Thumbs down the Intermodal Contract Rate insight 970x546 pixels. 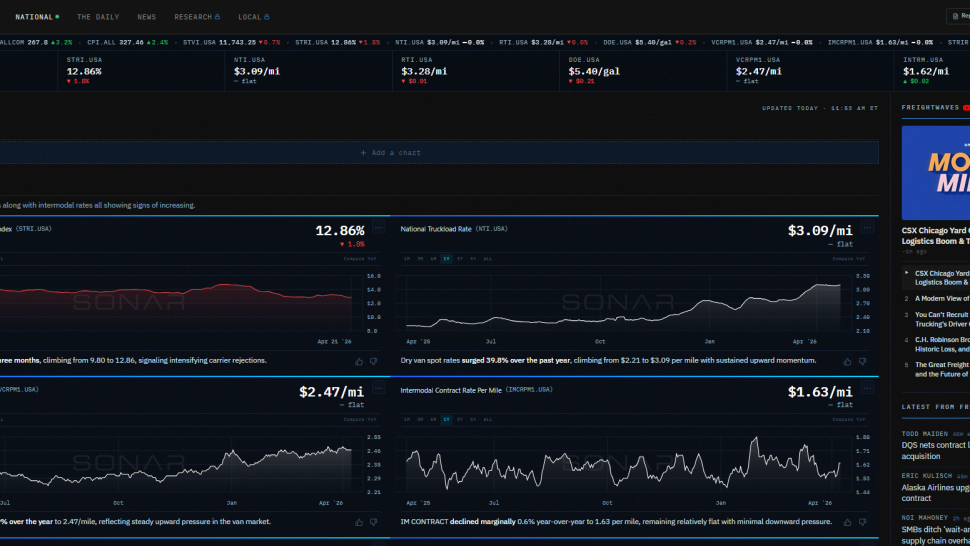click(862, 523)
